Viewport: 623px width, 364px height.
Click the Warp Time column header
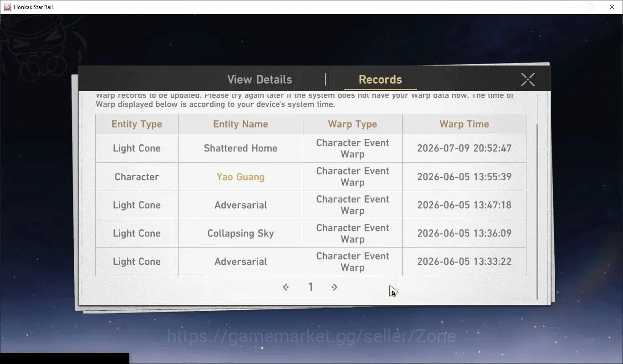click(x=464, y=124)
